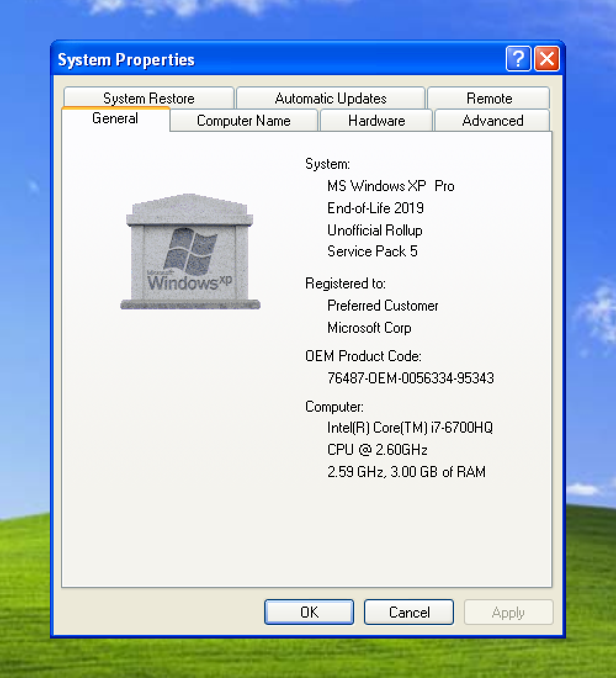Click the System Properties title bar

click(246, 59)
